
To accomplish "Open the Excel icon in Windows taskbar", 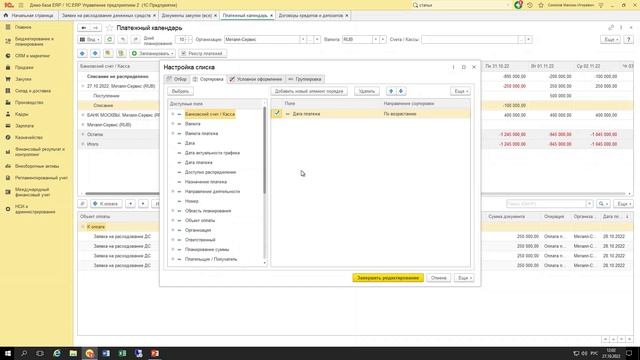I will (x=122, y=353).
